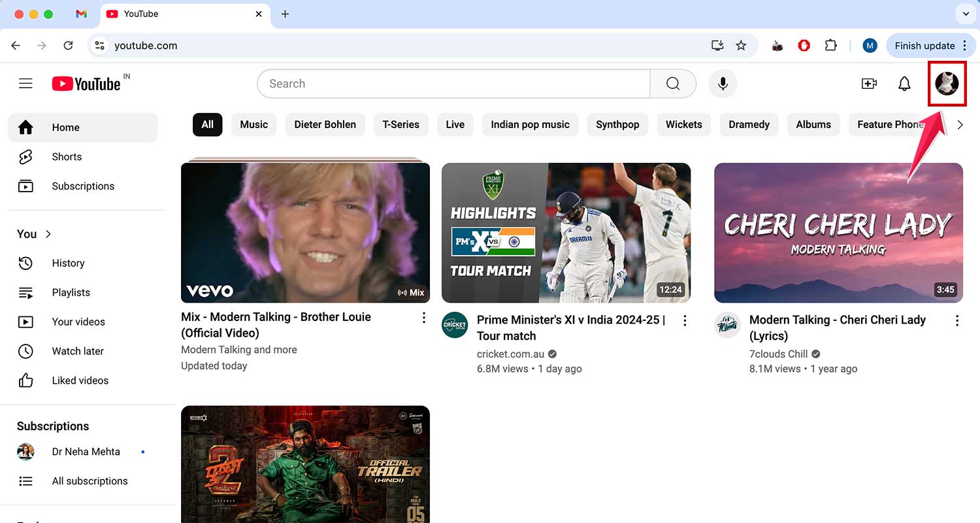Click the search magnifier icon
Viewport: 980px width, 523px height.
point(672,84)
